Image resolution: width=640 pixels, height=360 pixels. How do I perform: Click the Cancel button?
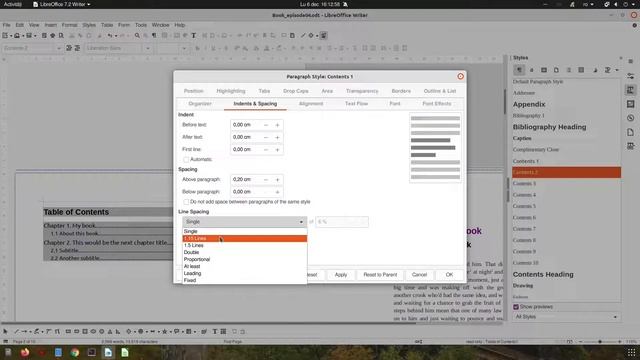(x=419, y=275)
